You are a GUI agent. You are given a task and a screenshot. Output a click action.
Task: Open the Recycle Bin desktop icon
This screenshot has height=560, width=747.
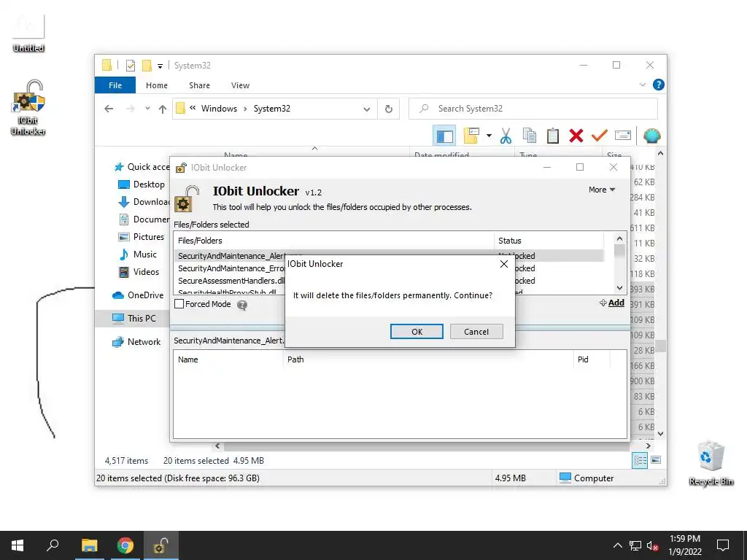711,463
